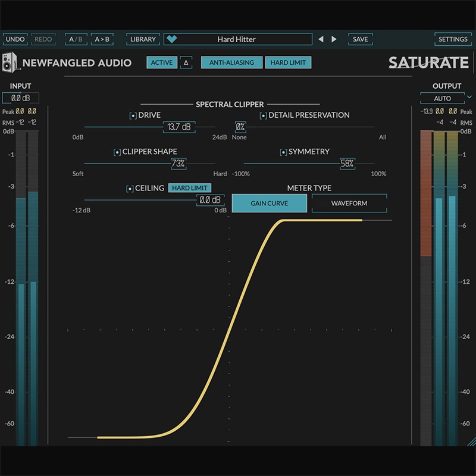The width and height of the screenshot is (476, 476).
Task: Toggle the delta listen button
Action: pyautogui.click(x=186, y=62)
